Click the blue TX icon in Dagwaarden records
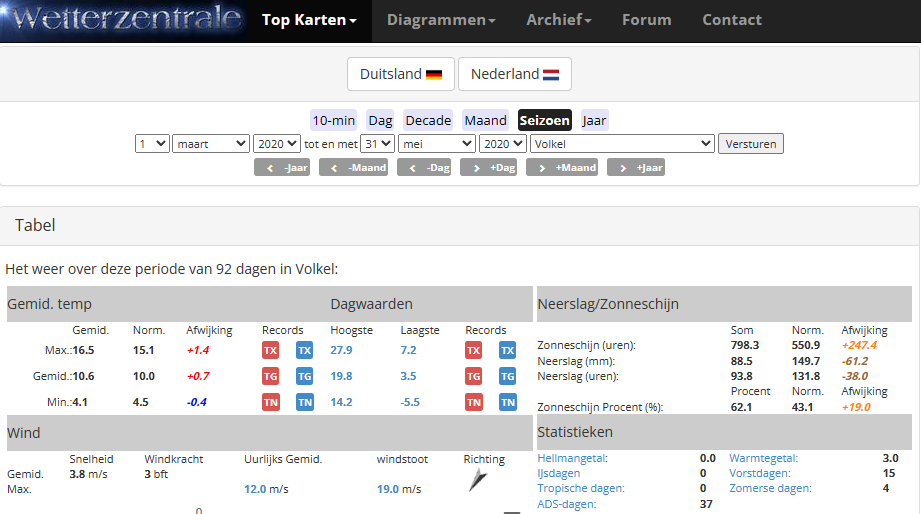 pyautogui.click(x=507, y=351)
